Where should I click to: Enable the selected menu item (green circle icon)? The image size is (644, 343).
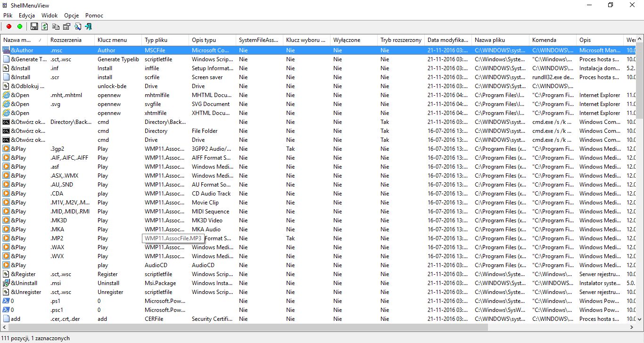coord(19,27)
